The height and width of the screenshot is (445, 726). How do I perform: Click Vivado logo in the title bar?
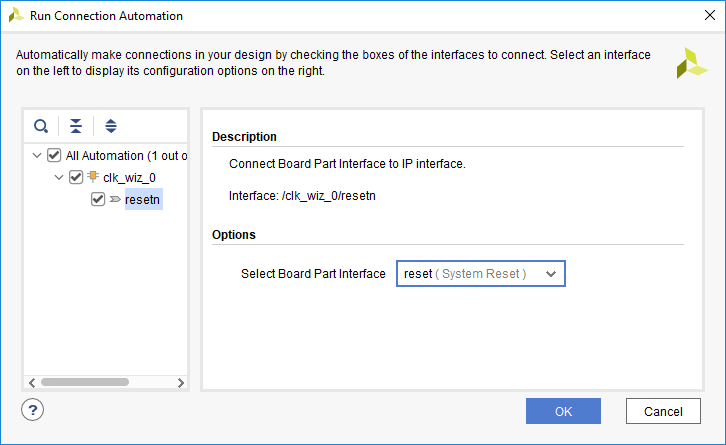16,15
